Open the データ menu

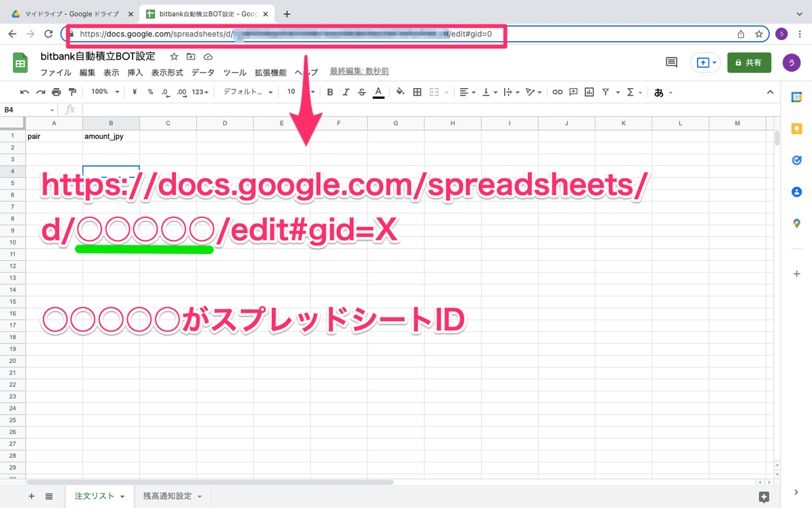click(203, 72)
